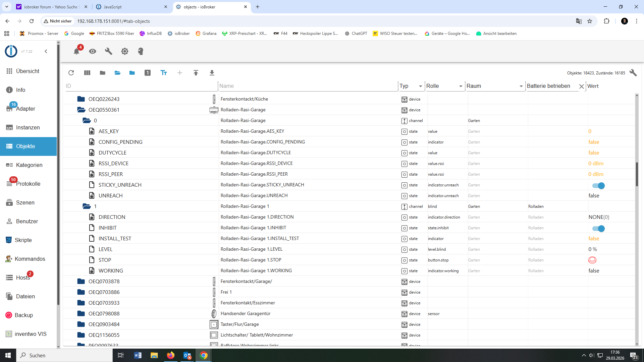Click the expand-one-level '1' icon
The height and width of the screenshot is (362, 644).
pyautogui.click(x=148, y=73)
